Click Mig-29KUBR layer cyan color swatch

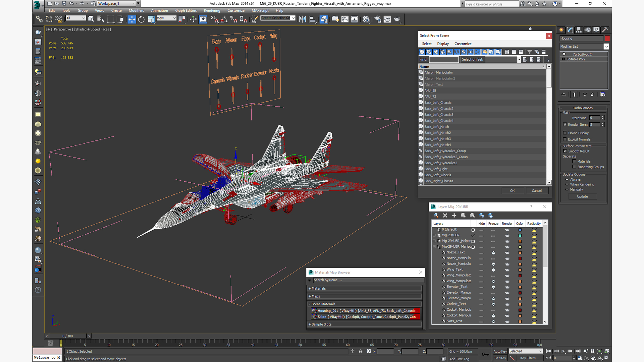pyautogui.click(x=520, y=236)
